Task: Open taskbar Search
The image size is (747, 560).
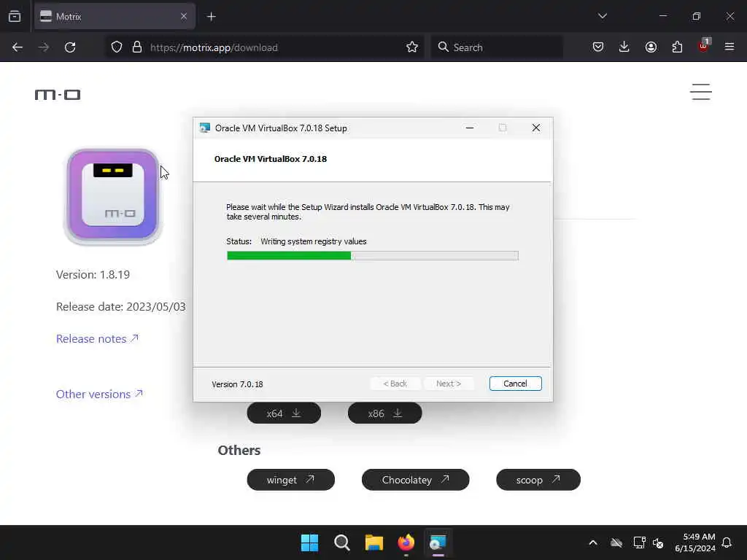Action: click(x=341, y=542)
